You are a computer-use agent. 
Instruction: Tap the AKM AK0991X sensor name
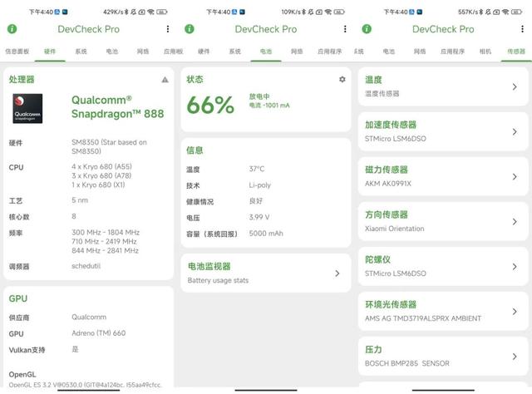pyautogui.click(x=388, y=184)
